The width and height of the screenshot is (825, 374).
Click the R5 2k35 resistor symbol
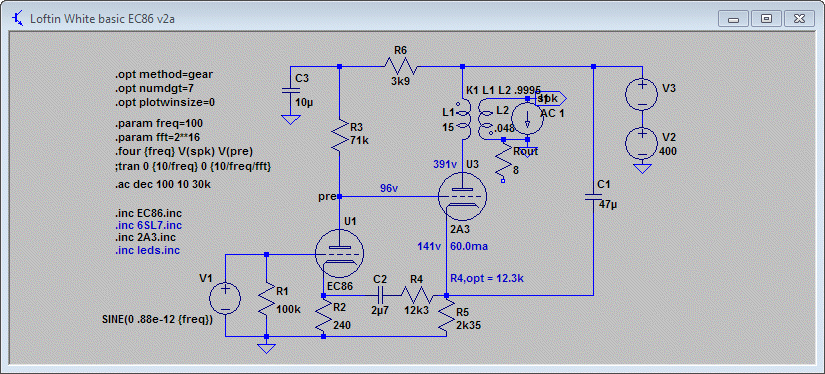coord(447,316)
